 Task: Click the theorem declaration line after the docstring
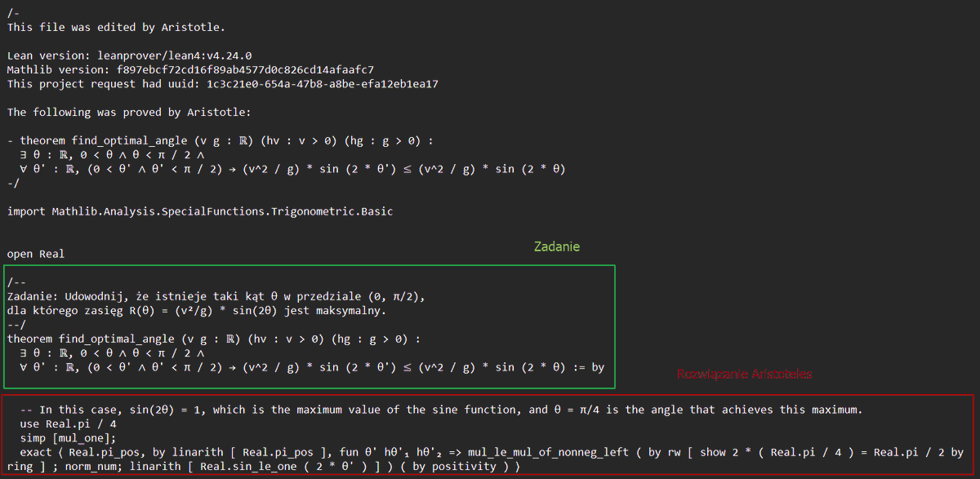tap(214, 339)
